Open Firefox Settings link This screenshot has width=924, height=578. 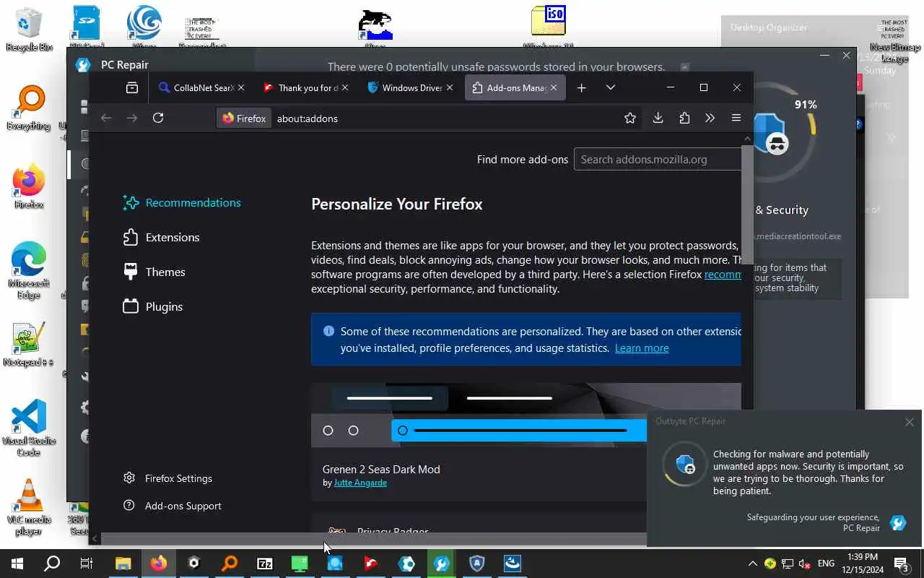pyautogui.click(x=168, y=478)
